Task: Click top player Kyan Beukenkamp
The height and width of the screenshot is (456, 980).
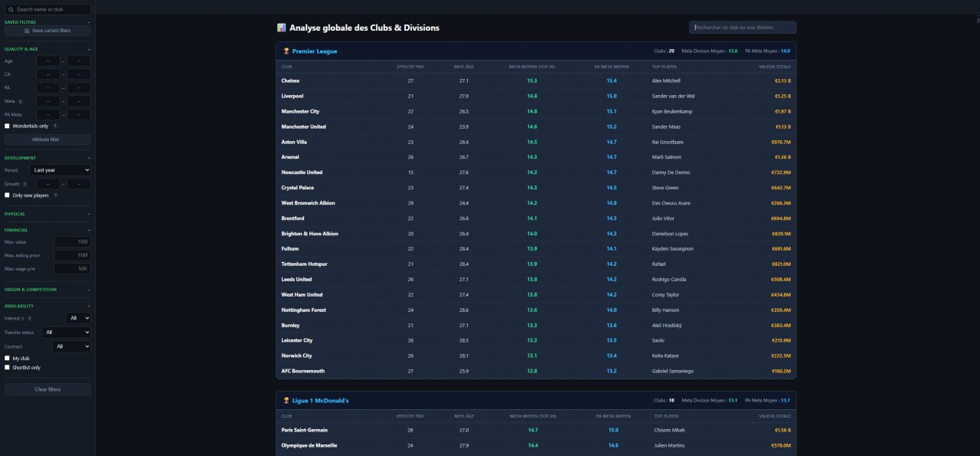Action: [x=671, y=111]
